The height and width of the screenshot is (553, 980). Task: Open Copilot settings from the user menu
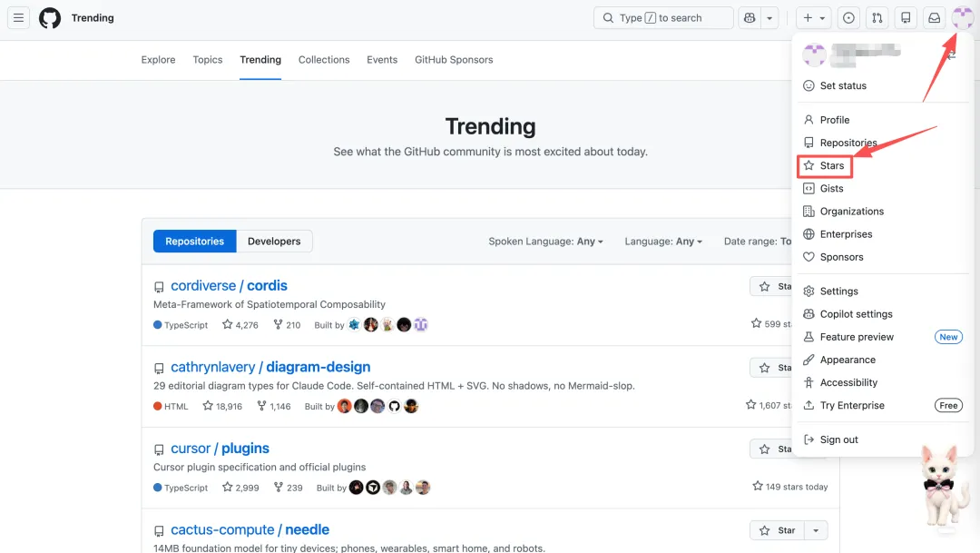(x=882, y=314)
